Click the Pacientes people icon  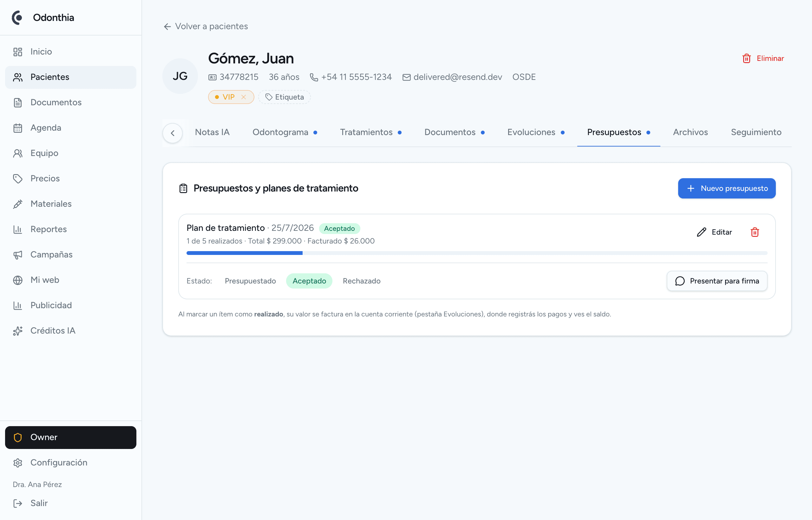pos(17,77)
